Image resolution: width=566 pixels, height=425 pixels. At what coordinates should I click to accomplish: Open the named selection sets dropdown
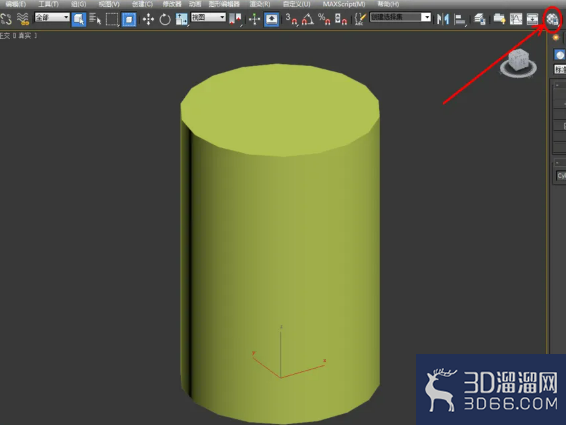pyautogui.click(x=400, y=17)
